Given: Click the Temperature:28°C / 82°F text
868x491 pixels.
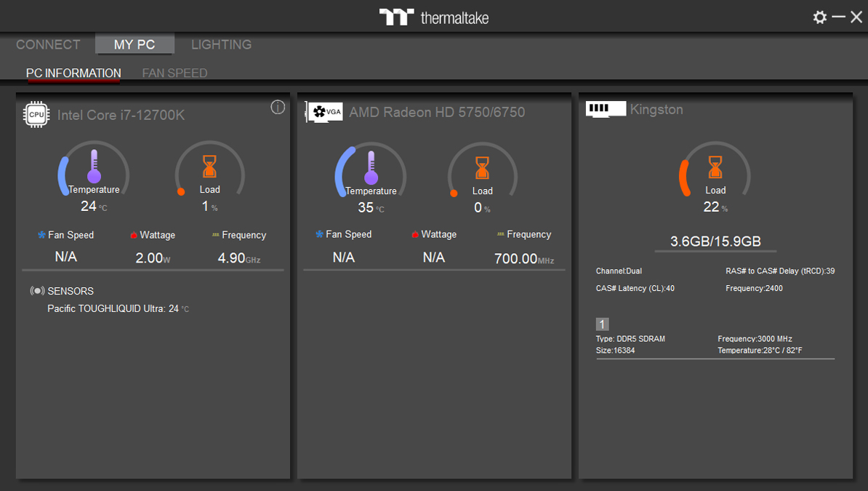Looking at the screenshot, I should click(760, 350).
